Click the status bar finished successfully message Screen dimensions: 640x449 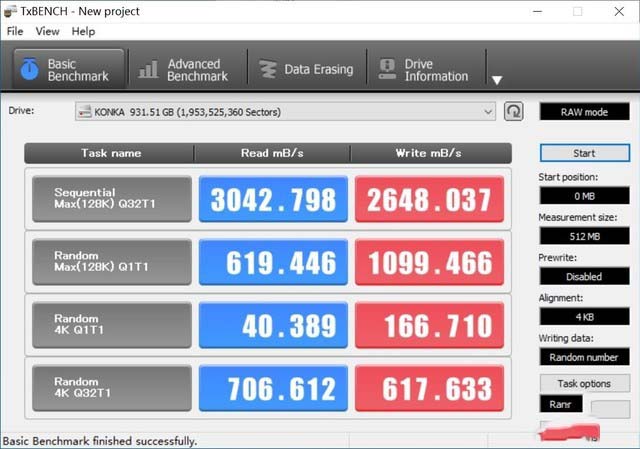(100, 441)
